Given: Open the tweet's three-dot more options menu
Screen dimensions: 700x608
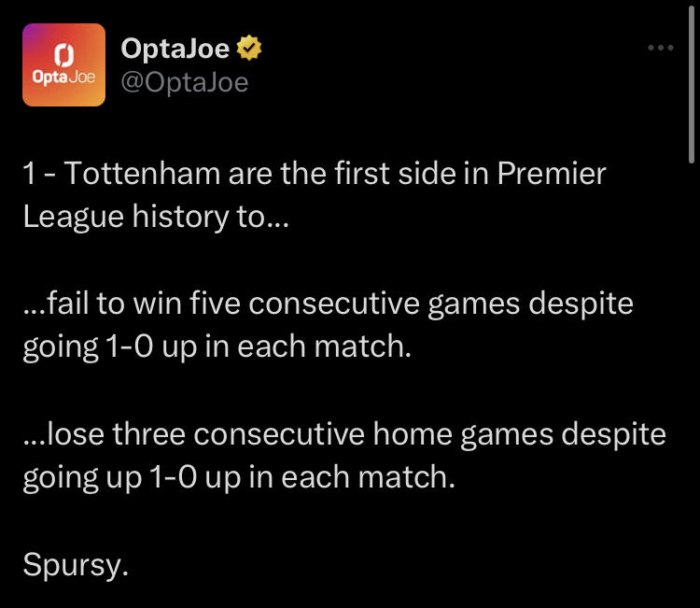Looking at the screenshot, I should pos(660,48).
